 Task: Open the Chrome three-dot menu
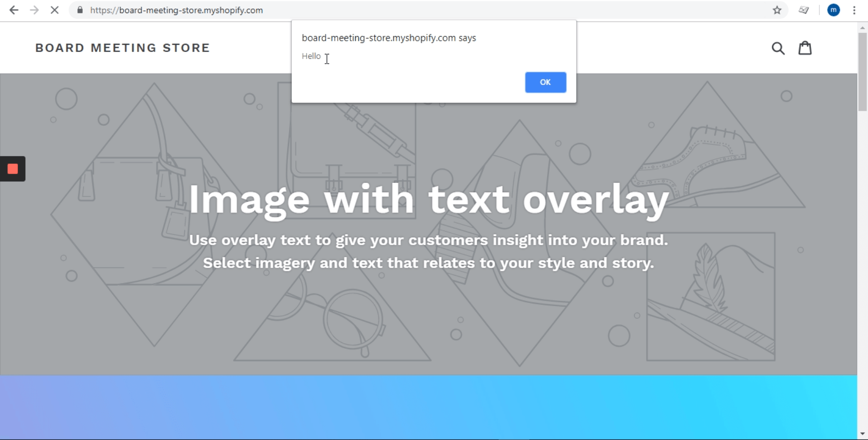point(854,10)
